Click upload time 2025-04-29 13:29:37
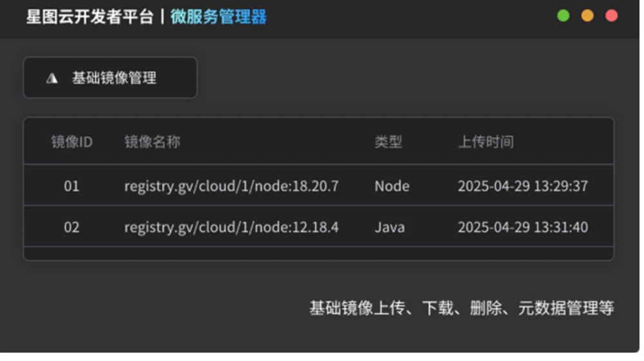The width and height of the screenshot is (644, 361). [522, 186]
